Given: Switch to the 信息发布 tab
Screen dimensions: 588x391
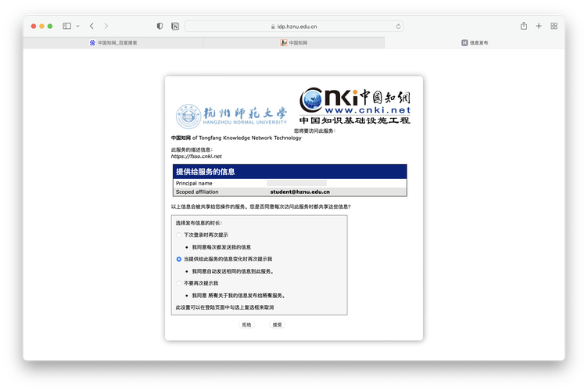Looking at the screenshot, I should click(x=475, y=43).
